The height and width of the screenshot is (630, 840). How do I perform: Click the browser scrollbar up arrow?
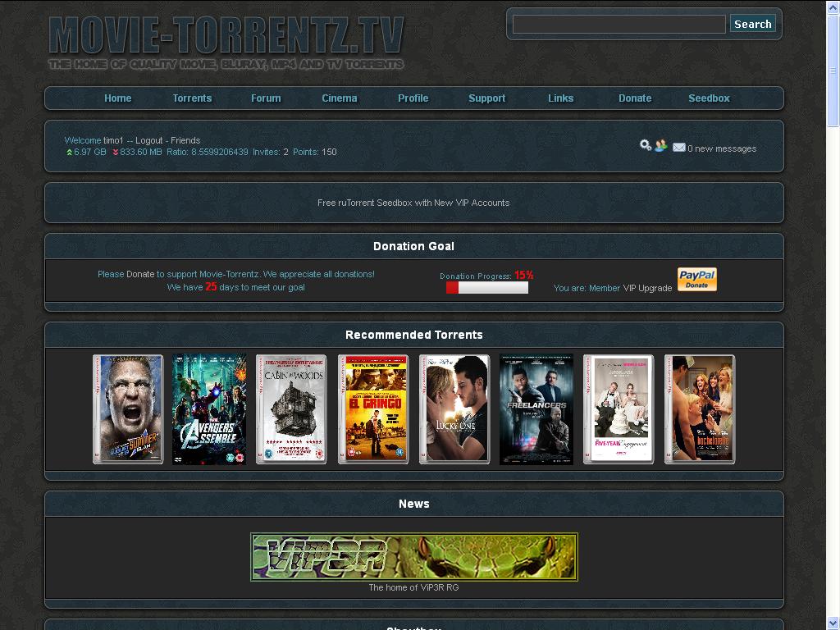tap(833, 6)
